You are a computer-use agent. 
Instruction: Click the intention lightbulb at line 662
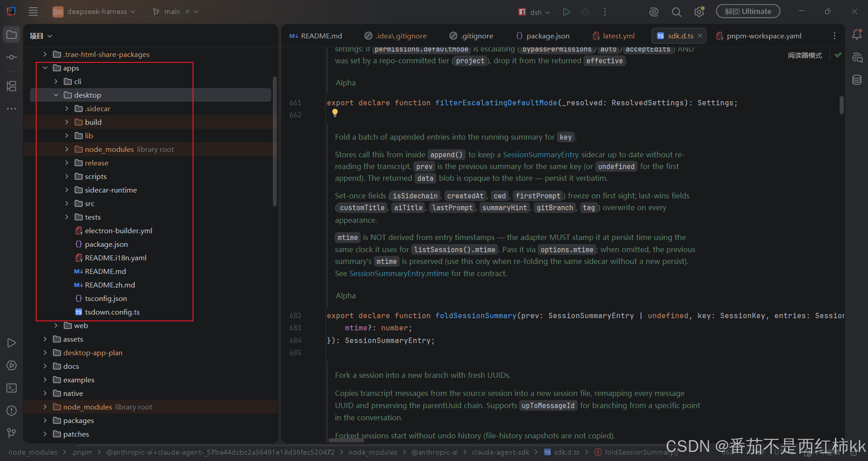coord(335,113)
